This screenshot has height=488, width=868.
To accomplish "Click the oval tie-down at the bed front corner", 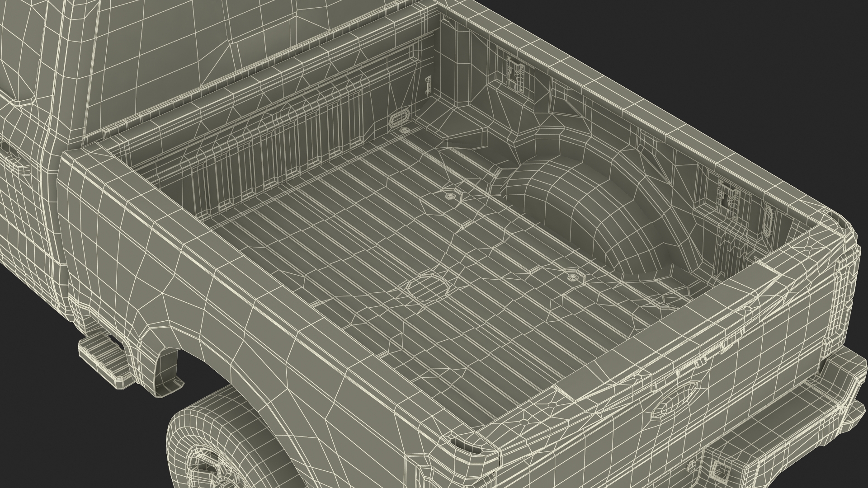I will click(x=398, y=119).
